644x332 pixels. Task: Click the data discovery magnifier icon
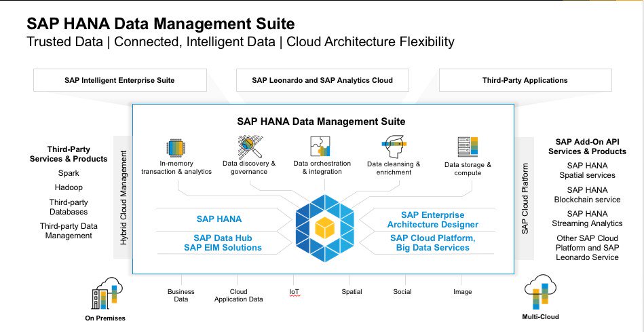click(x=250, y=147)
